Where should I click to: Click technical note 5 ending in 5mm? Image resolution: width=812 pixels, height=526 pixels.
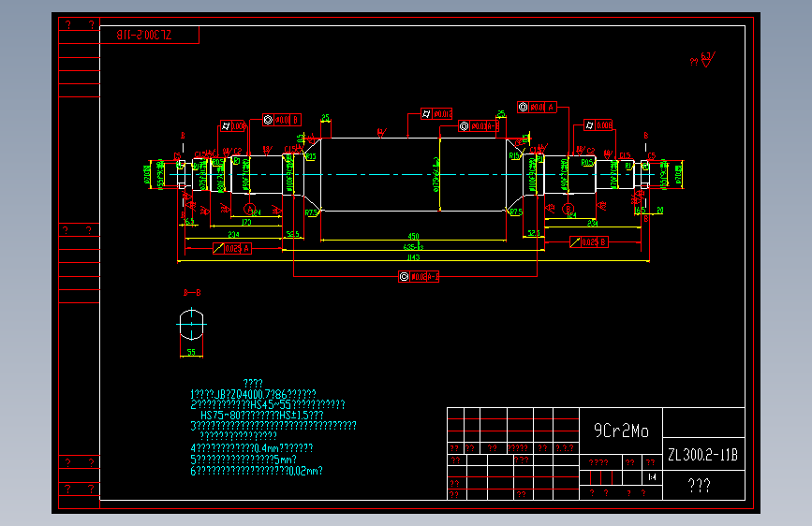(244, 460)
